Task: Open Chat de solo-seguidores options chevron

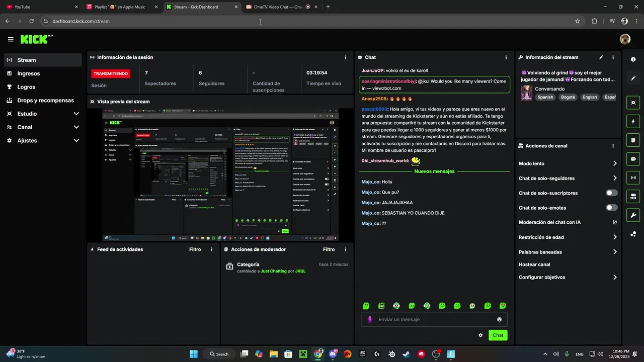Action: pyautogui.click(x=615, y=178)
